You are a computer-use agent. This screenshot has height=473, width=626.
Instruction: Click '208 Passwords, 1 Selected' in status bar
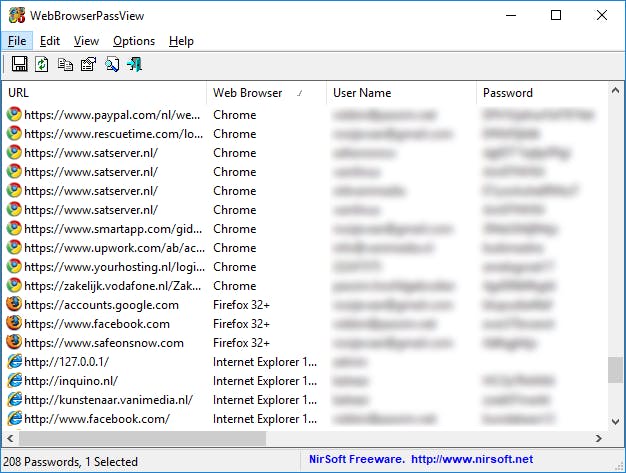70,462
